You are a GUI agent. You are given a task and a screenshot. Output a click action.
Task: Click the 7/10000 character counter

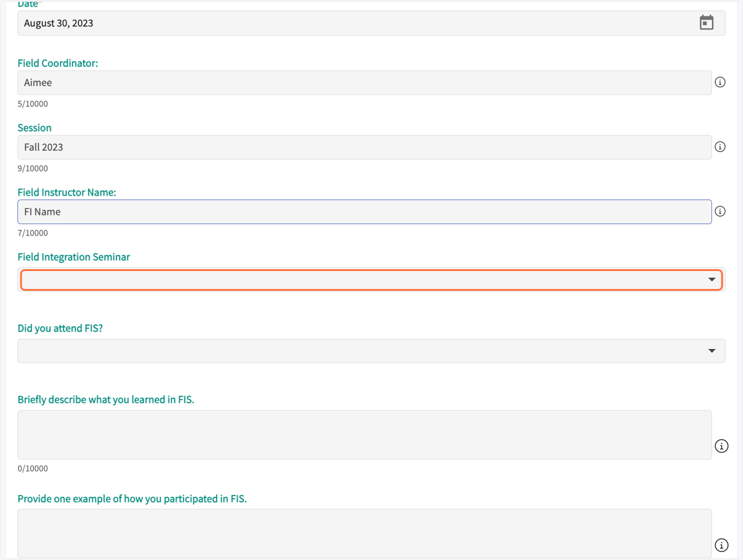[33, 233]
